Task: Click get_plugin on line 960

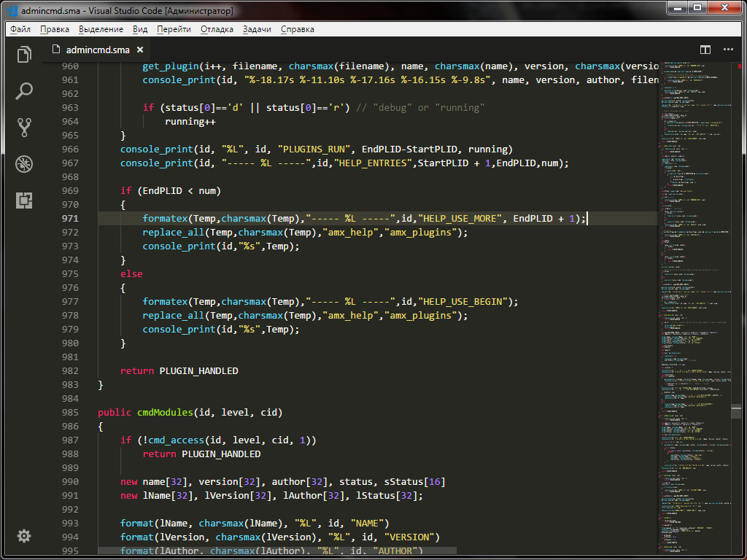Action: [171, 66]
